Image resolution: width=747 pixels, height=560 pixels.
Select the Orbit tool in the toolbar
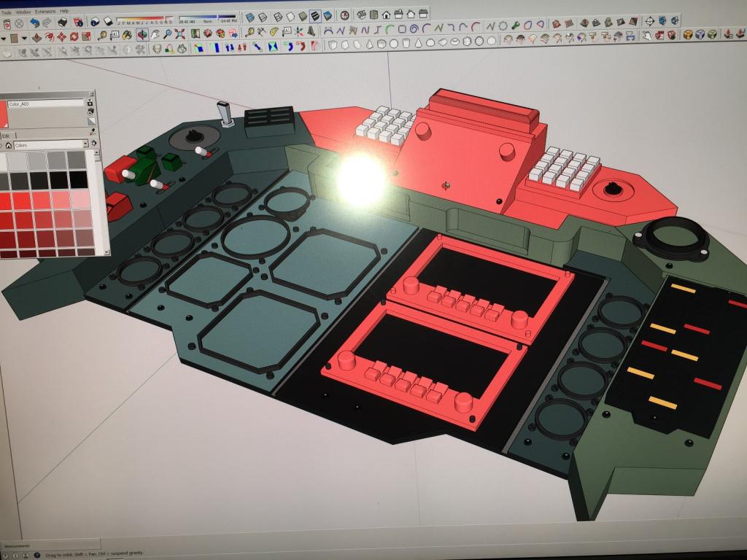point(142,35)
